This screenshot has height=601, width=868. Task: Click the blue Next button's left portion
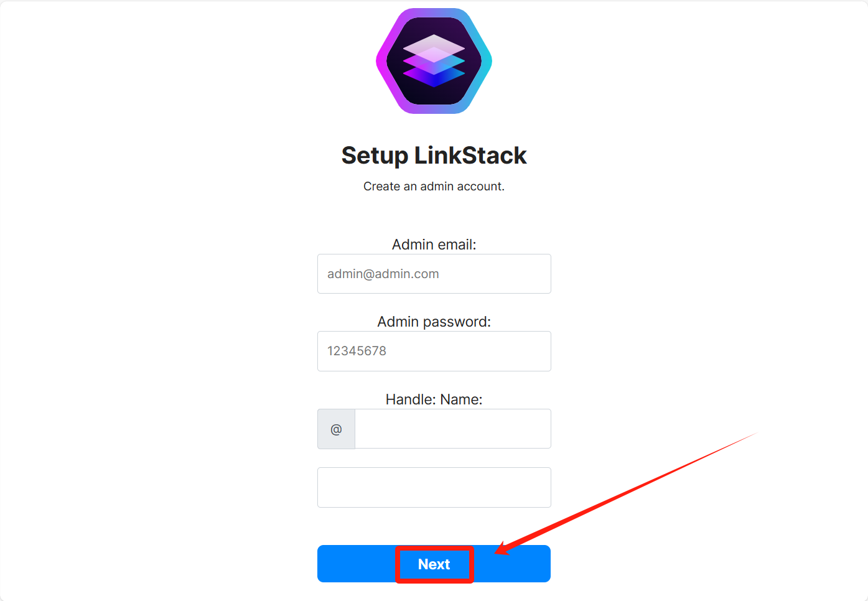tap(356, 564)
